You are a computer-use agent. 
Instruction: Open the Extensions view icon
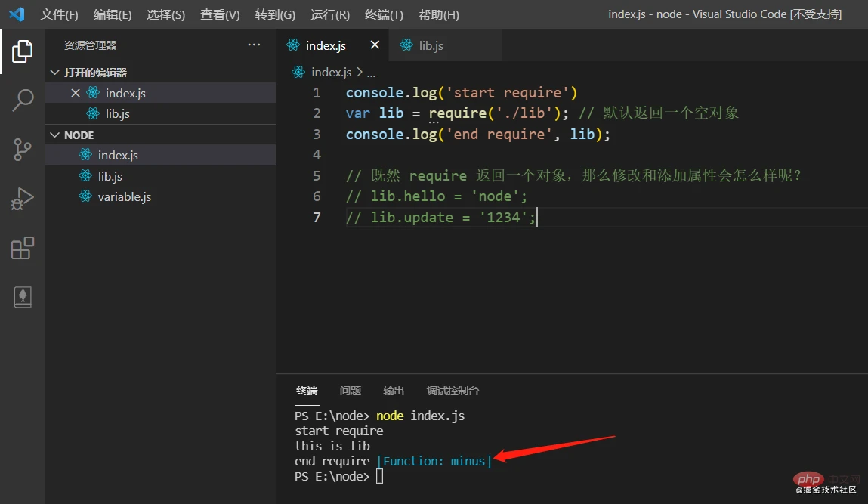pos(22,248)
